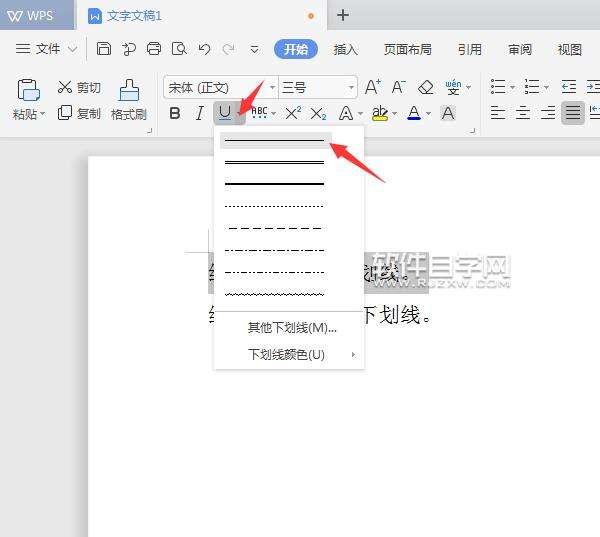This screenshot has height=537, width=600.
Task: Open text effects A dropdown arrow
Action: tap(360, 114)
